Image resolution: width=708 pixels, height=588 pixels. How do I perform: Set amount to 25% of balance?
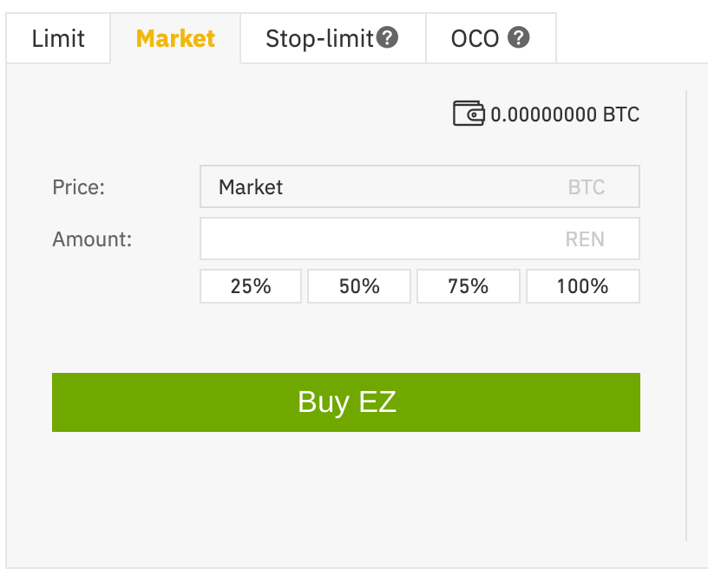click(x=251, y=286)
